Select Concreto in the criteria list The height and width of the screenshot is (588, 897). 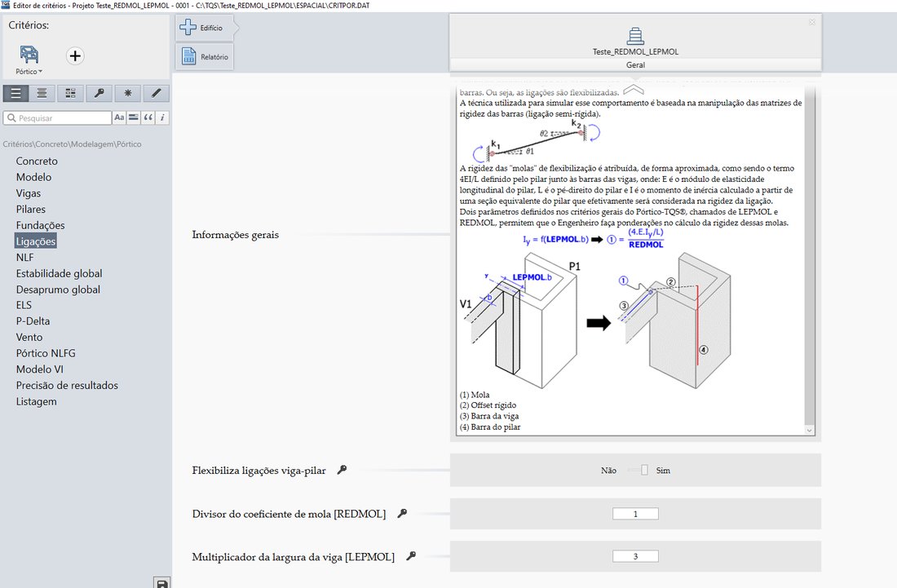pos(37,161)
